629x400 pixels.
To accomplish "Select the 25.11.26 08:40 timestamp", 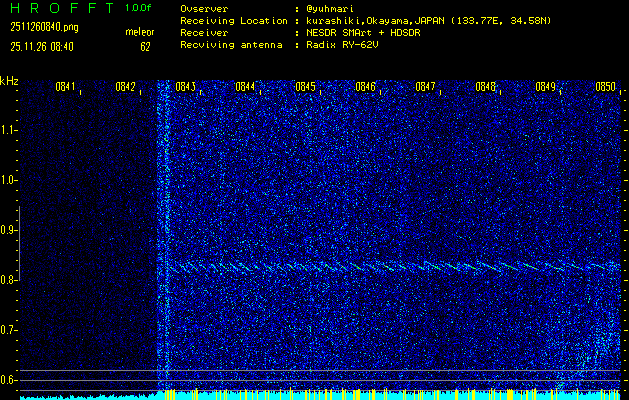I will tap(42, 46).
